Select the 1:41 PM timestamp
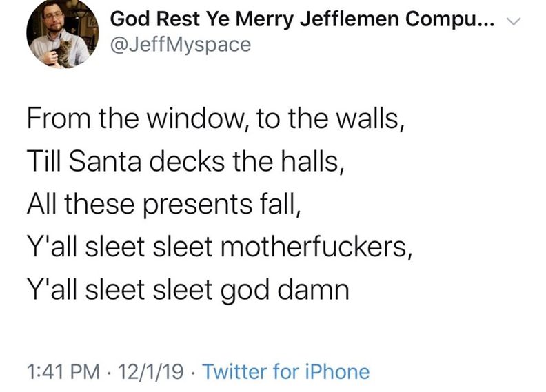The height and width of the screenshot is (392, 546). click(x=63, y=371)
